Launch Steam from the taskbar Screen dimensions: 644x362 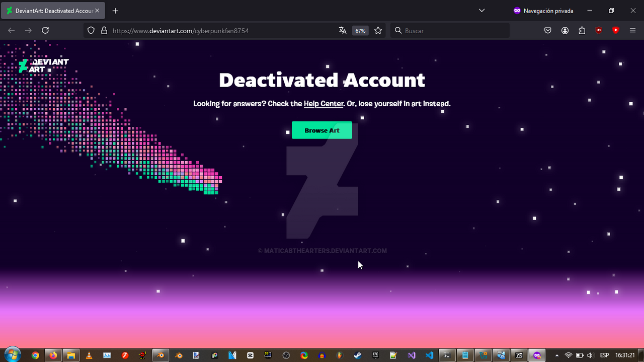357,355
